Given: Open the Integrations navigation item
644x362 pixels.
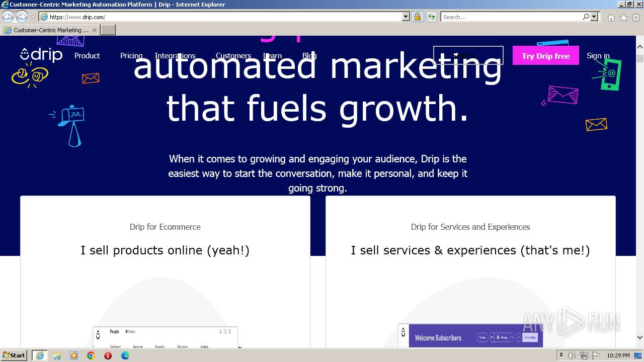Looking at the screenshot, I should click(x=175, y=56).
